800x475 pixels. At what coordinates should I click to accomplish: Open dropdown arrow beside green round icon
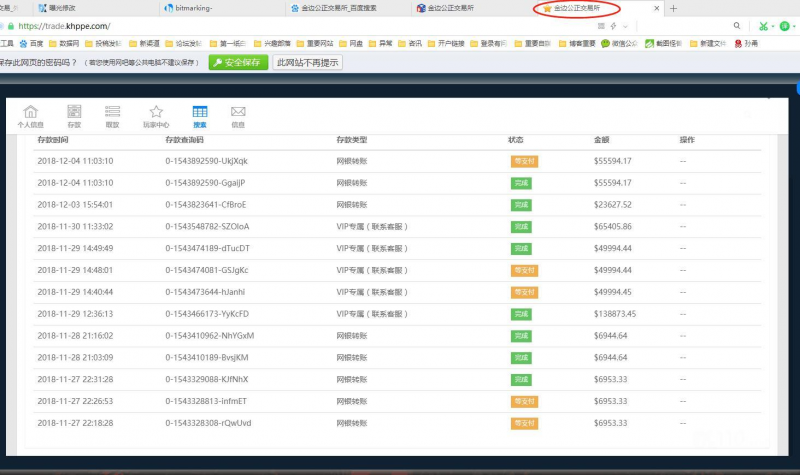tap(794, 26)
